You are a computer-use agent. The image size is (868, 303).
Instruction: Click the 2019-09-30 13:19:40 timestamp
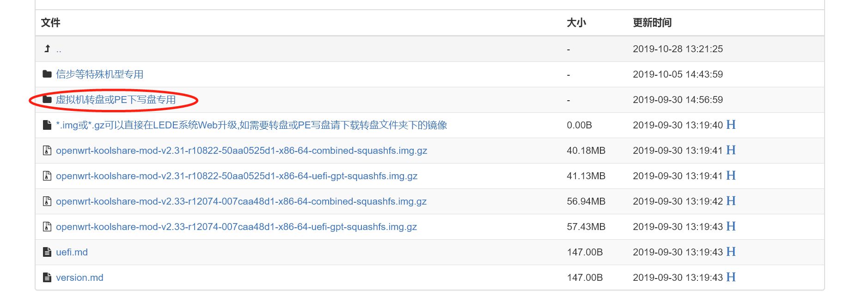(678, 125)
